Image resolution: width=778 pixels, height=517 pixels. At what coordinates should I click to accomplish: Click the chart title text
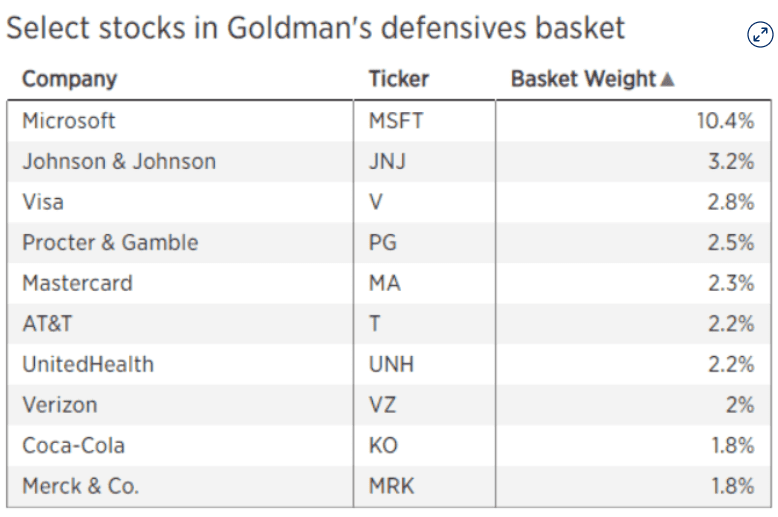tap(315, 28)
